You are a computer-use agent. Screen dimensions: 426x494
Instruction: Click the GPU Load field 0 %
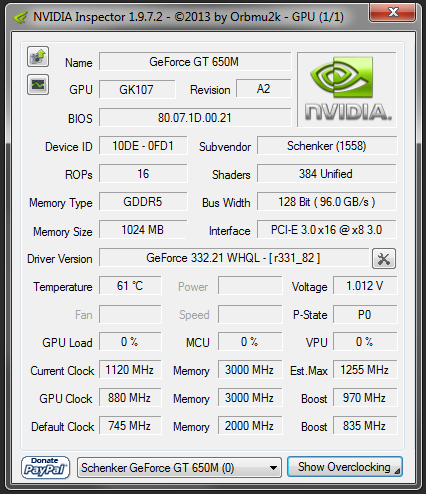(130, 342)
